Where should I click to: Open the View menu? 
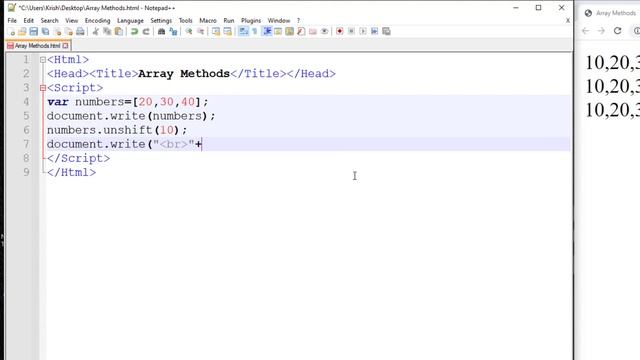click(x=71, y=20)
